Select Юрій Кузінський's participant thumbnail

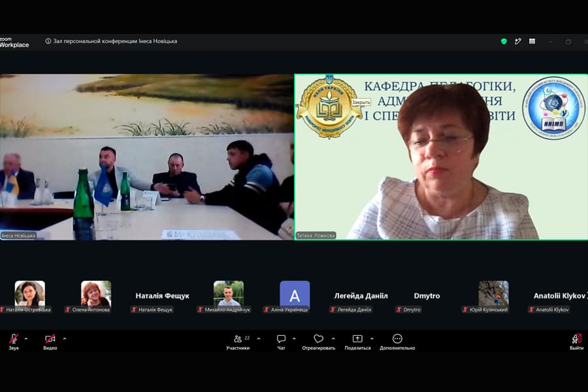coord(493,293)
